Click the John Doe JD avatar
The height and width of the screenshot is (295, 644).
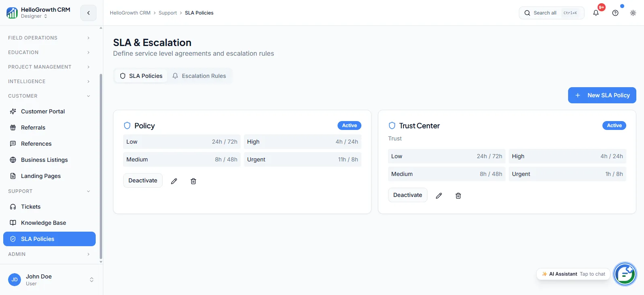point(15,280)
